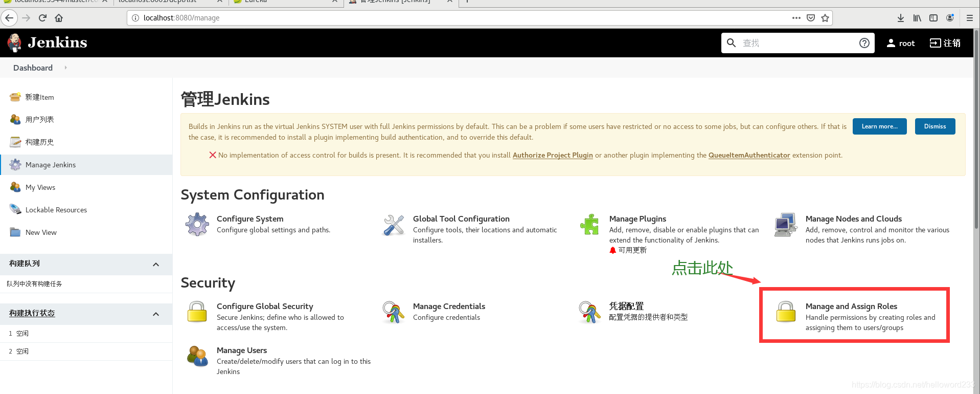Click the Manage Jenkins gear icon in sidebar

point(15,165)
